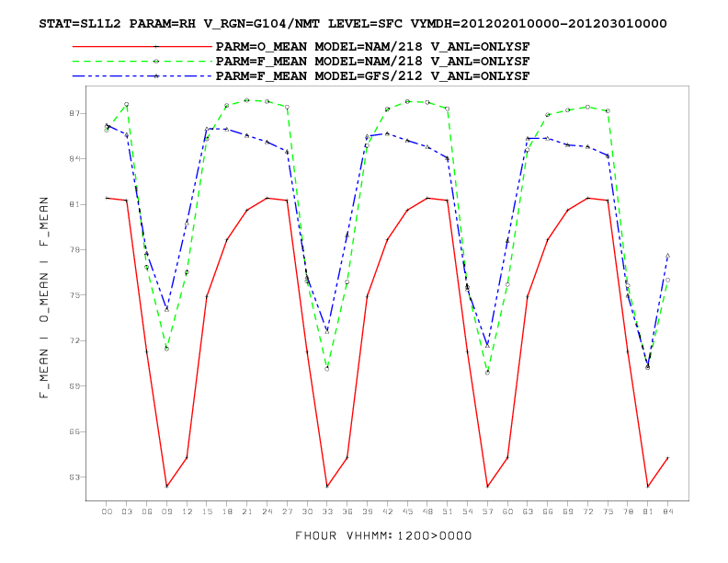Click x-axis tick label 00
Image resolution: width=728 pixels, height=563 pixels.
107,511
